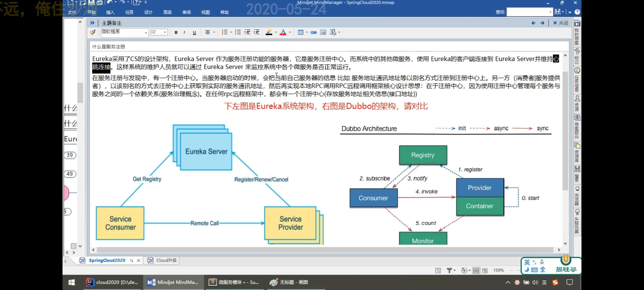
Task: Select the highlight pen tool
Action: [270, 32]
